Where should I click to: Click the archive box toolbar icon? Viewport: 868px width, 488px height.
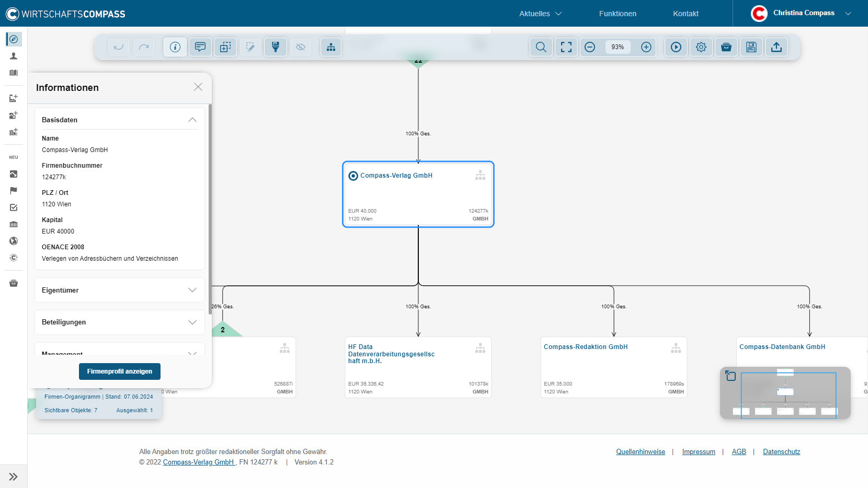[x=726, y=47]
